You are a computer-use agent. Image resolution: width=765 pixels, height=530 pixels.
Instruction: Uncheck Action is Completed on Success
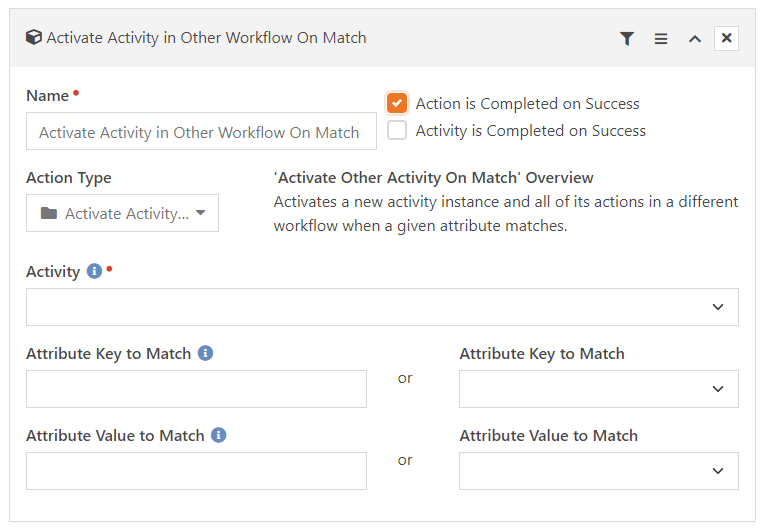[x=397, y=103]
